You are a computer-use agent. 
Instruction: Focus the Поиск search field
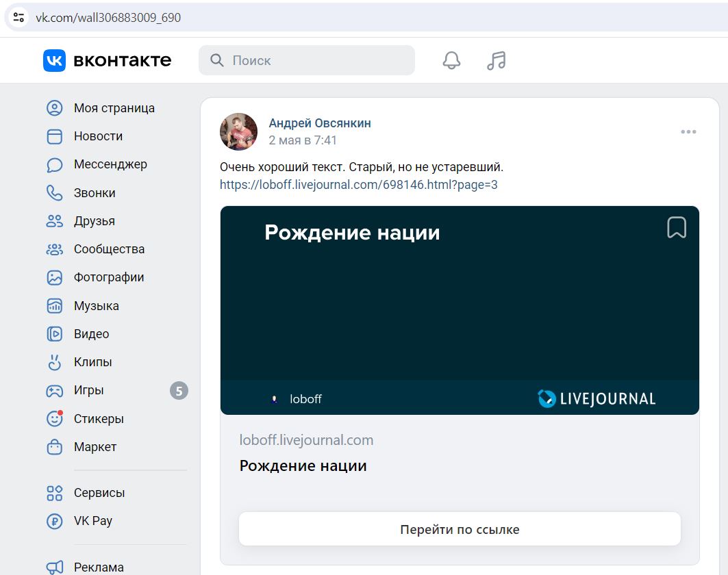coord(306,60)
